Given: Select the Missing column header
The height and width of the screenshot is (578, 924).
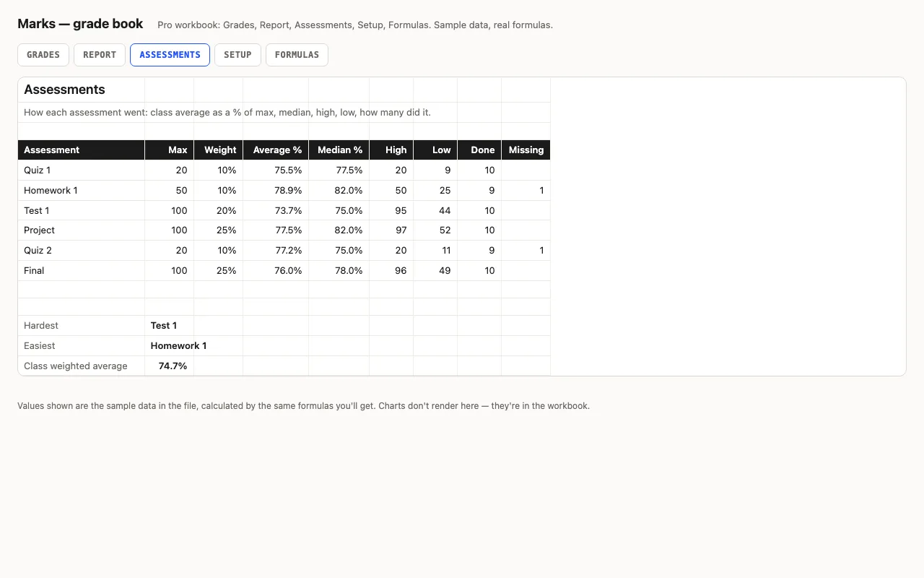Looking at the screenshot, I should 526,150.
